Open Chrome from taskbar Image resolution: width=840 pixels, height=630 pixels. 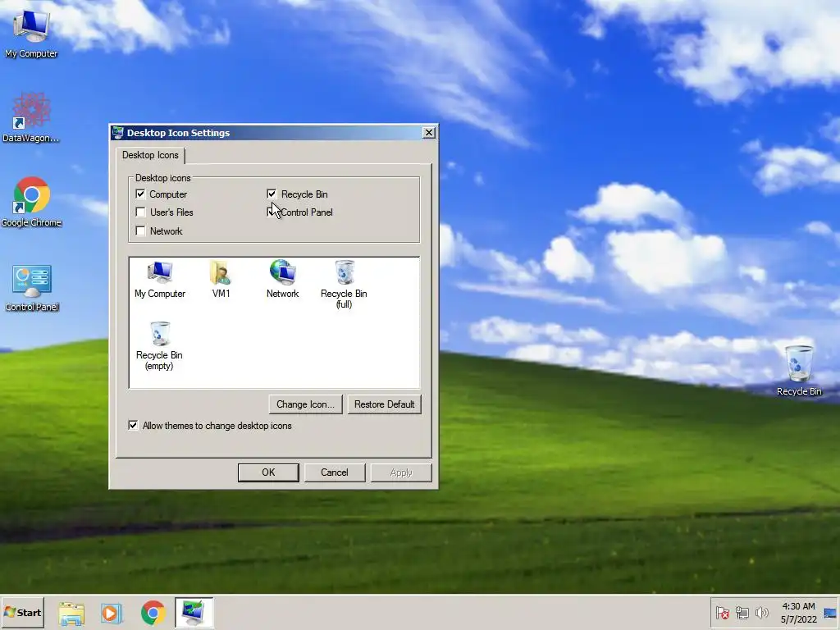coord(153,613)
